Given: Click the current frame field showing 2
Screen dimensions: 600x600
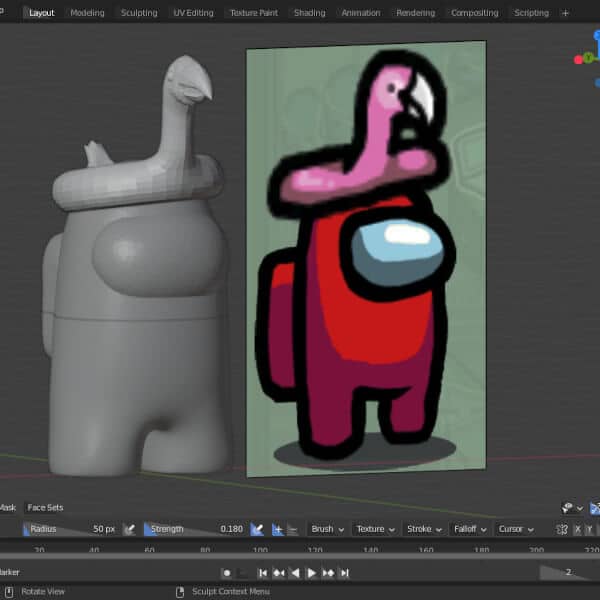Looking at the screenshot, I should pyautogui.click(x=569, y=572).
